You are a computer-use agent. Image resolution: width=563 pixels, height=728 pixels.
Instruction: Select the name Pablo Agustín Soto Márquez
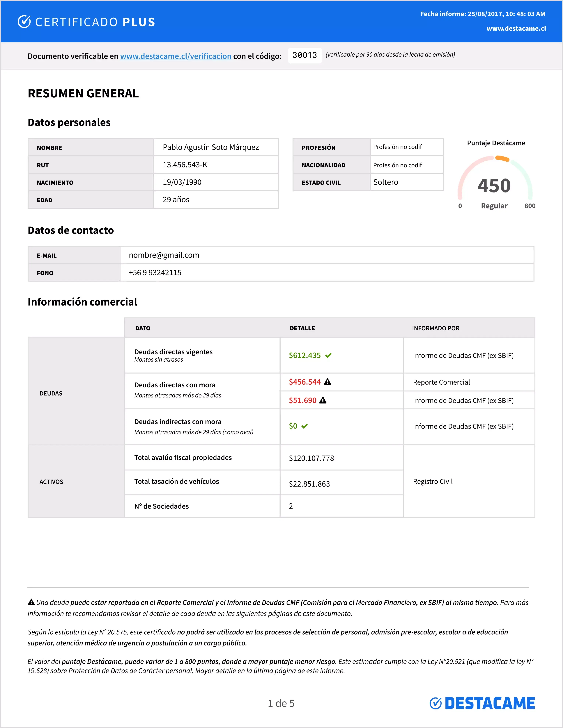click(211, 147)
